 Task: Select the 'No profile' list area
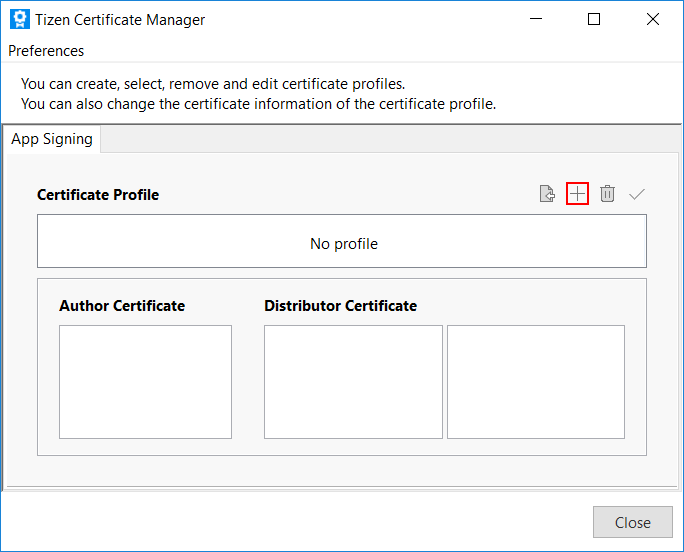(x=342, y=242)
